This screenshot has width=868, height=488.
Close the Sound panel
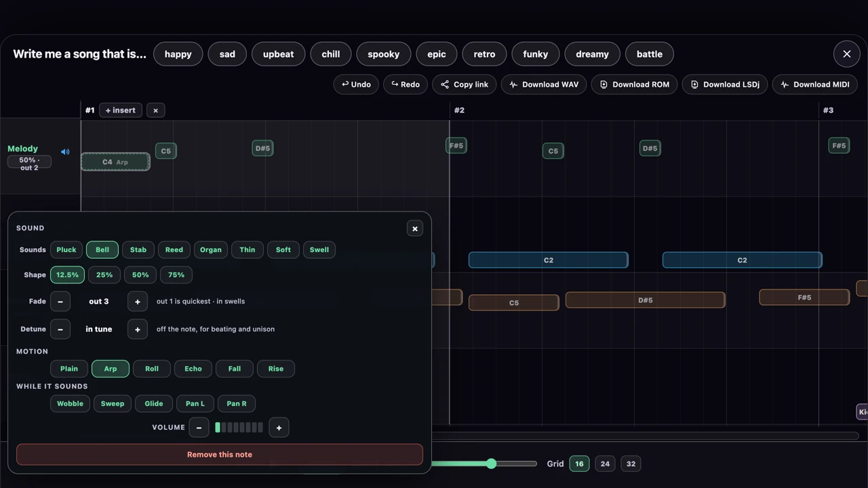tap(415, 228)
